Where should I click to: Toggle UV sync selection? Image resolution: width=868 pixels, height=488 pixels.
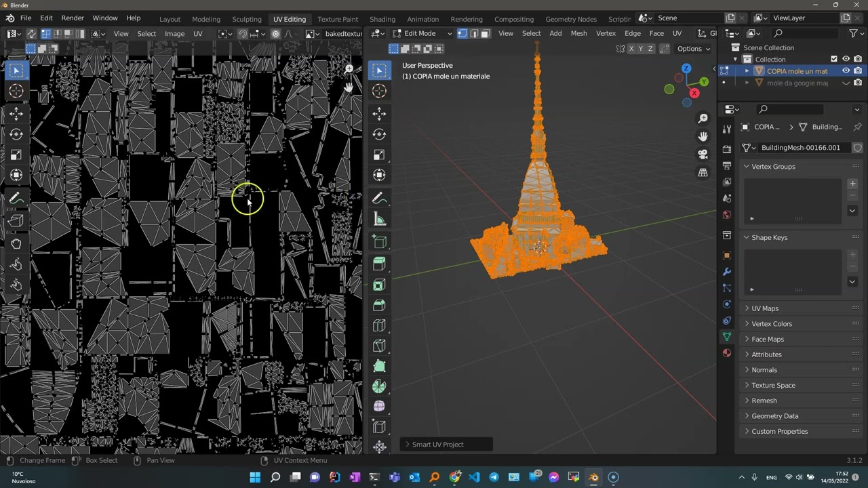coord(31,33)
